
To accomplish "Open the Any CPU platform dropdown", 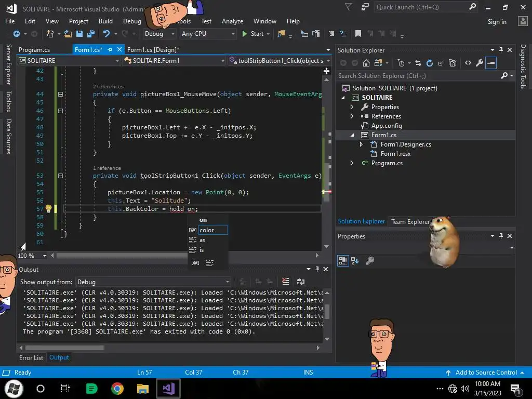I will coord(208,34).
